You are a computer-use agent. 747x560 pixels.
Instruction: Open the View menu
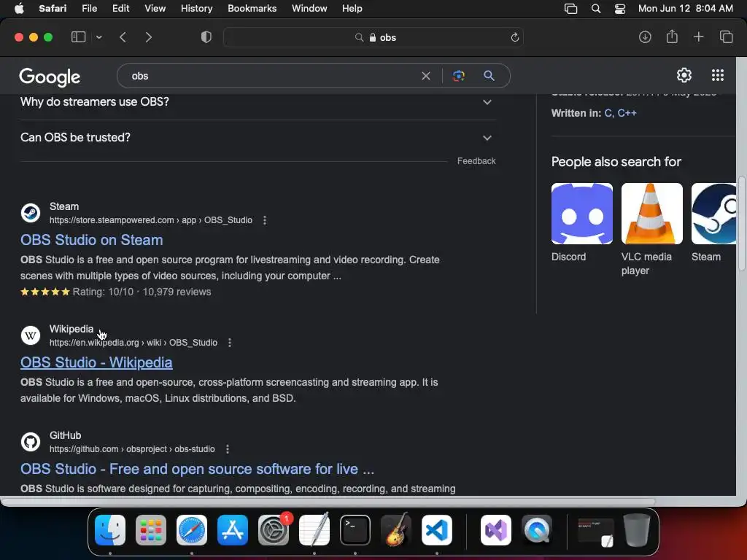point(155,8)
